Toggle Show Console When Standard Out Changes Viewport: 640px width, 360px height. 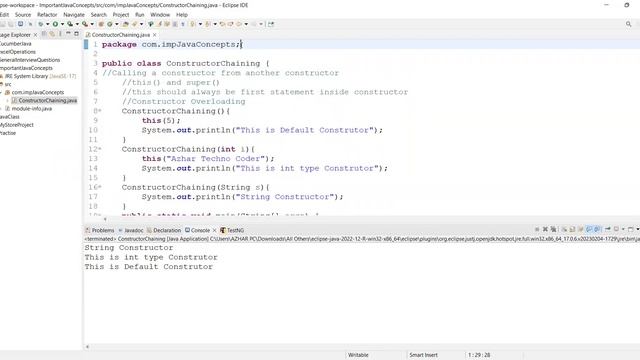[589, 229]
